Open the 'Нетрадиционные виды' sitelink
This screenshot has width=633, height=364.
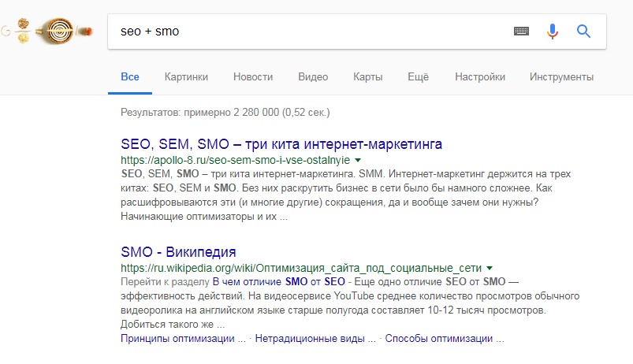click(315, 339)
